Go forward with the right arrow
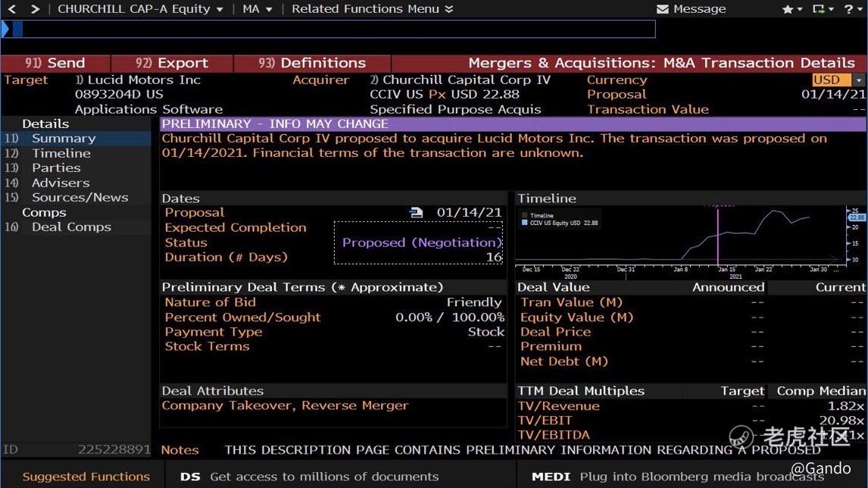This screenshot has width=868, height=488. tap(35, 9)
